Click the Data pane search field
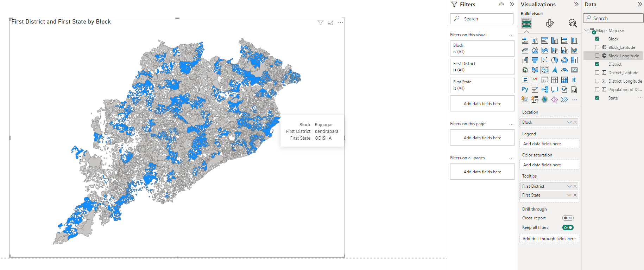This screenshot has height=270, width=644. coord(613,18)
